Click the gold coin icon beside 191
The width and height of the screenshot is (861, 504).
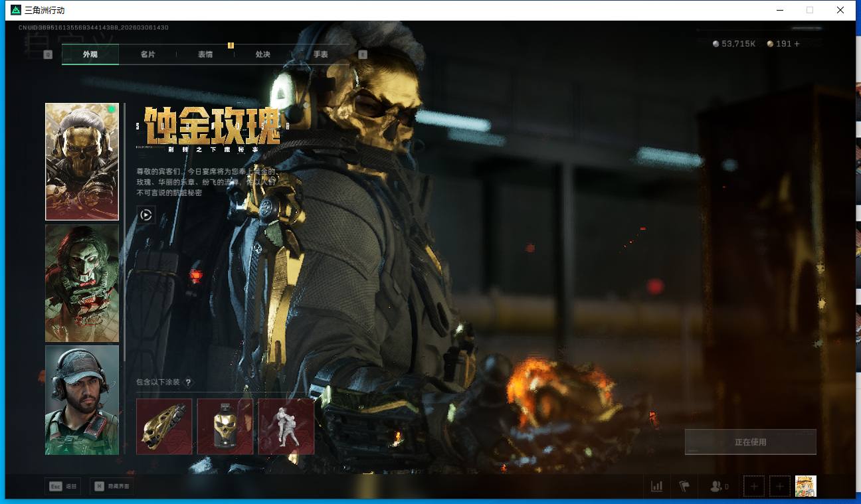pos(770,44)
